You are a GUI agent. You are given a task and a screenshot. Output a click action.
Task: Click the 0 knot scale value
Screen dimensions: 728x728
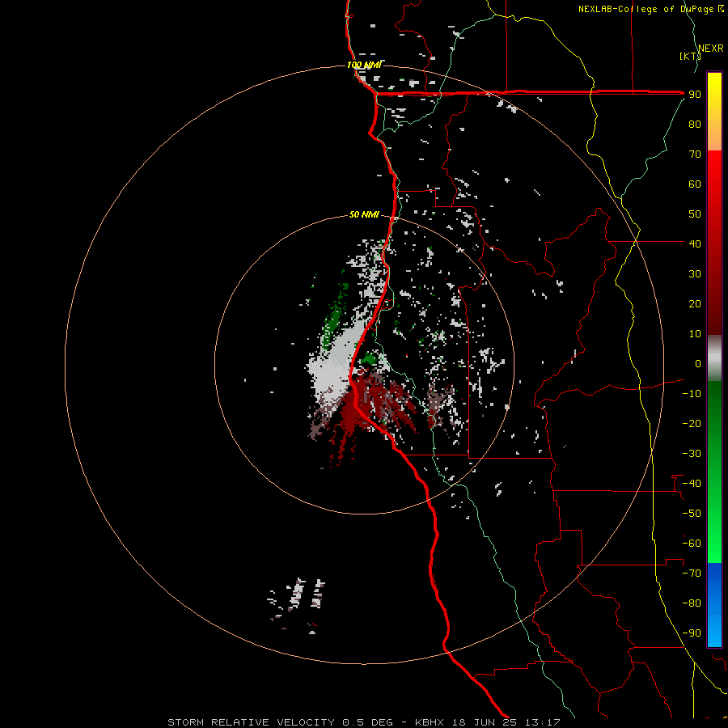tap(698, 363)
